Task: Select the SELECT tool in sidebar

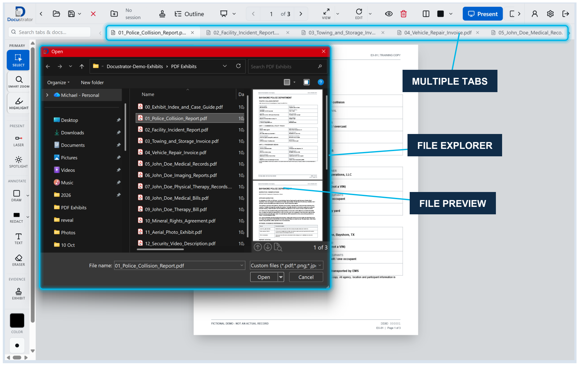Action: click(18, 60)
